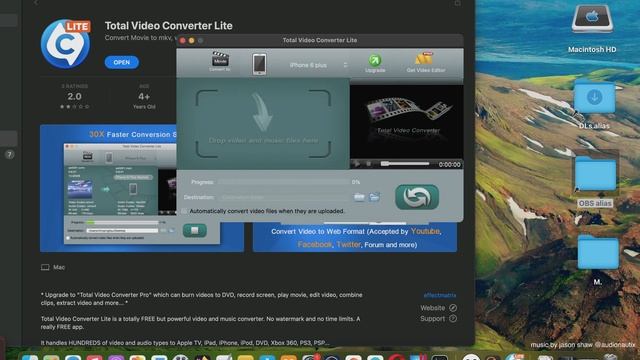
Task: Click the 2.0 star rating in App Store
Action: point(74,97)
